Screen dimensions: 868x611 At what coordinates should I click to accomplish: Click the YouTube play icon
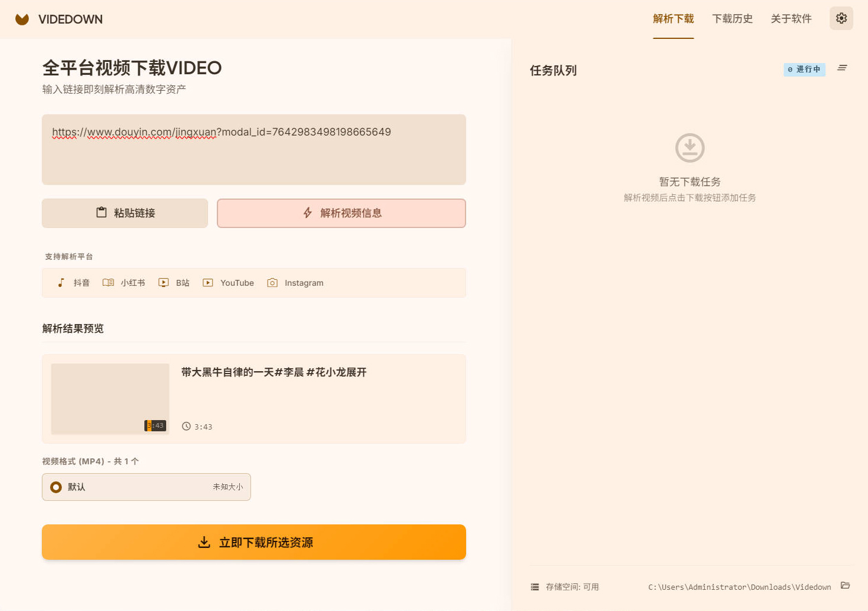click(207, 283)
